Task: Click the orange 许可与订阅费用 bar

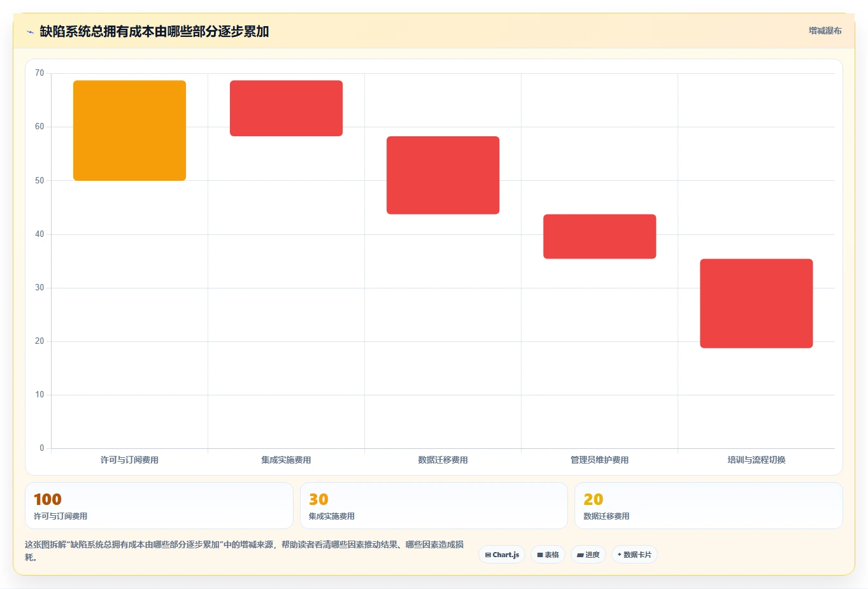Action: coord(129,131)
